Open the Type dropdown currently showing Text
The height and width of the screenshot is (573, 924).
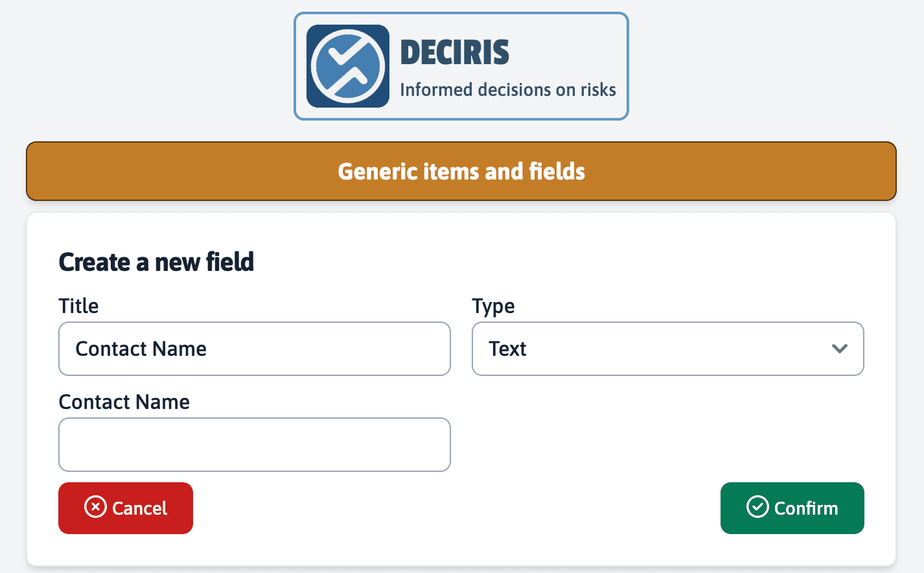(x=667, y=349)
